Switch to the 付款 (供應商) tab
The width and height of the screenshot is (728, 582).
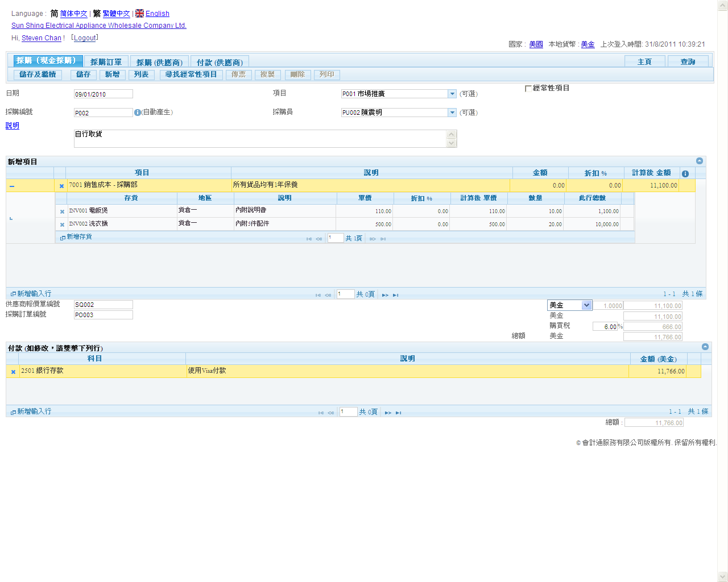[x=220, y=62]
